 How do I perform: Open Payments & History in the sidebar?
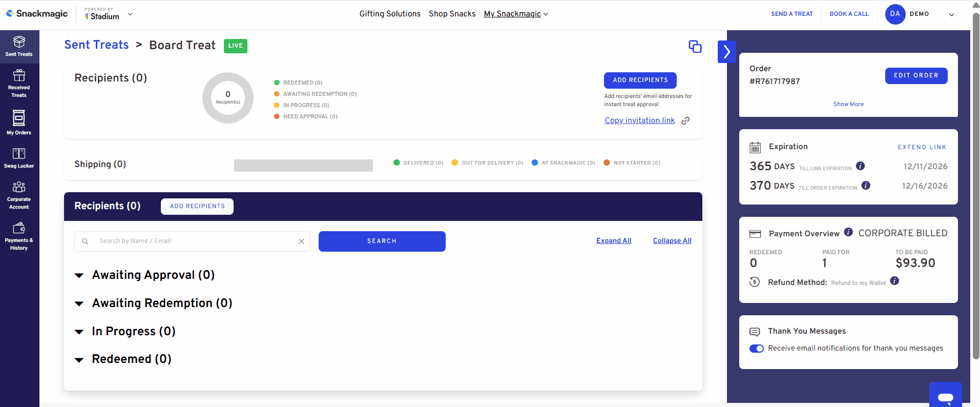pyautogui.click(x=19, y=236)
